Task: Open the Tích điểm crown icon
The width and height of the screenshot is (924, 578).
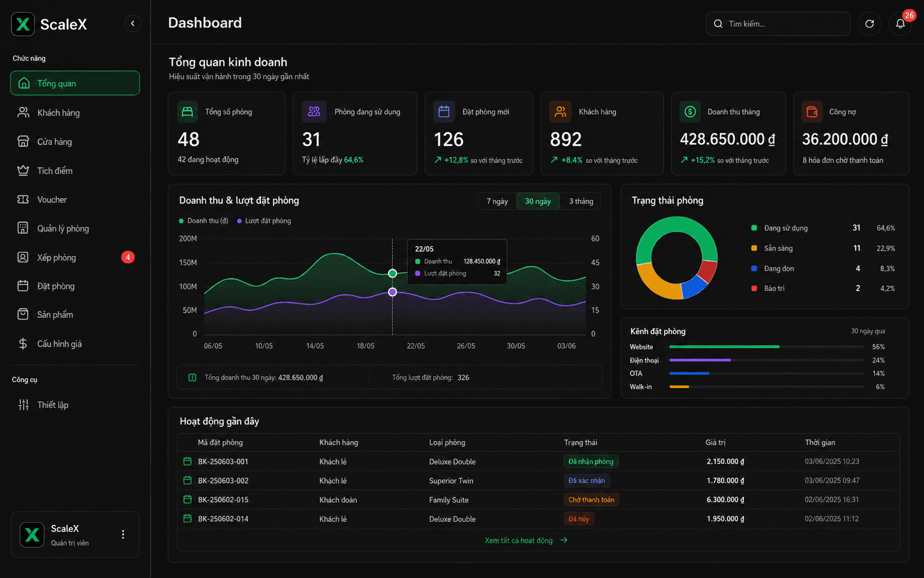Action: [23, 171]
